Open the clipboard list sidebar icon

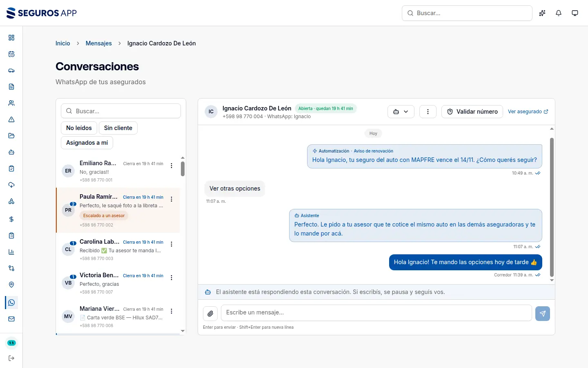tap(11, 236)
